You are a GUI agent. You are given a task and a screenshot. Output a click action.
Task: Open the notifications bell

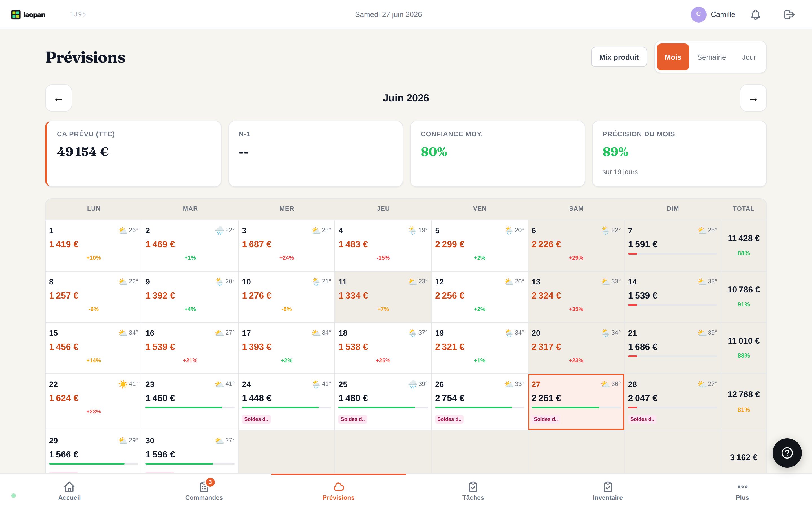tap(755, 14)
